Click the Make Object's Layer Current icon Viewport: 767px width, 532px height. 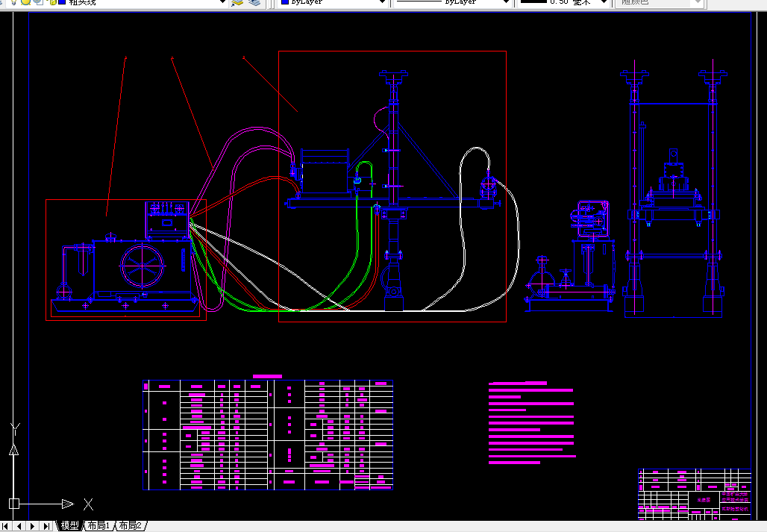pos(237,2)
